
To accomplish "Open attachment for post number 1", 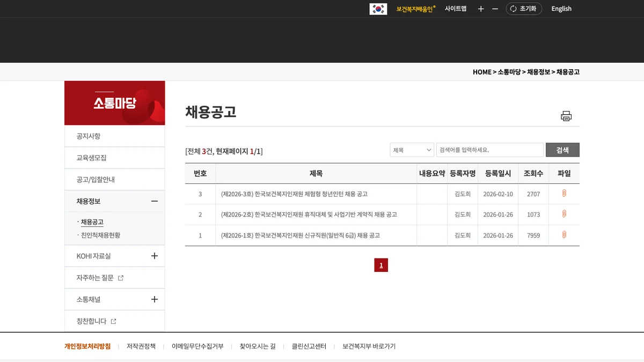I will (564, 235).
